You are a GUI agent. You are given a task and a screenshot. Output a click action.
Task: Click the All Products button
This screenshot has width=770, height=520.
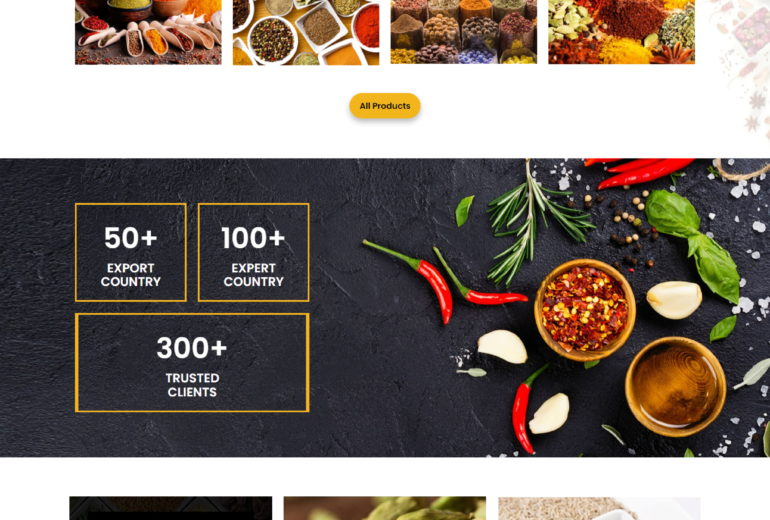pos(385,106)
